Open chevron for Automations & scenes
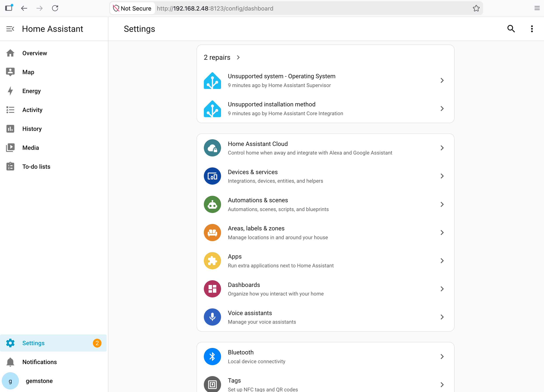Image resolution: width=544 pixels, height=392 pixels. (x=442, y=204)
